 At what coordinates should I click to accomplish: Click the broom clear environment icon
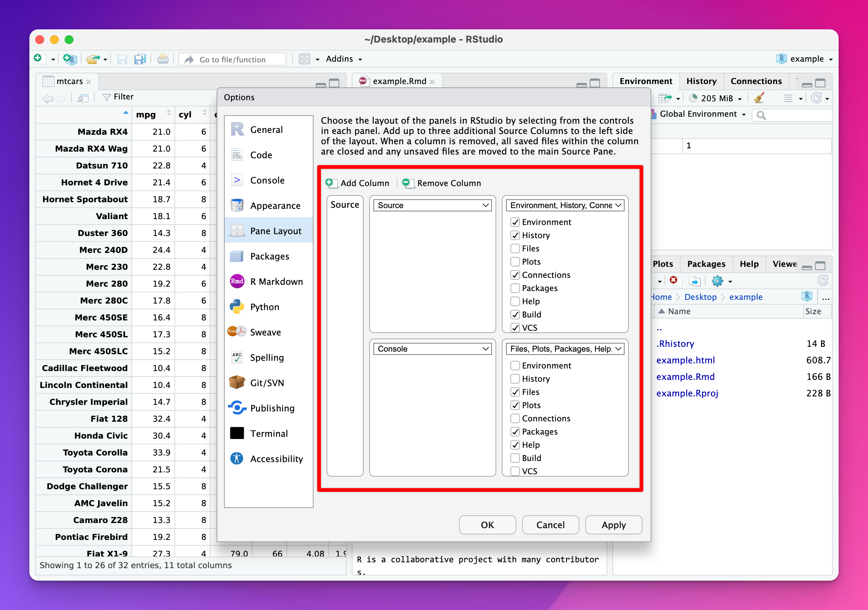click(x=758, y=98)
